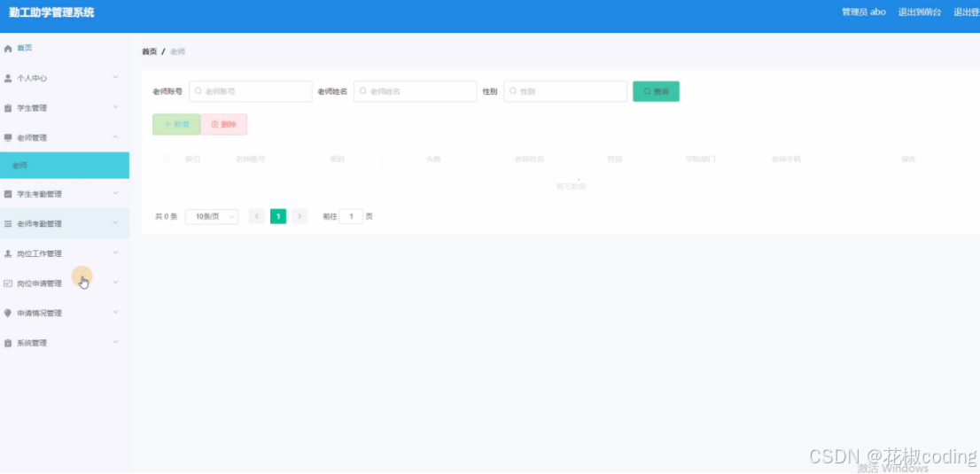Expand the 个人中心 menu chevron
This screenshot has height=474, width=980.
click(x=115, y=78)
